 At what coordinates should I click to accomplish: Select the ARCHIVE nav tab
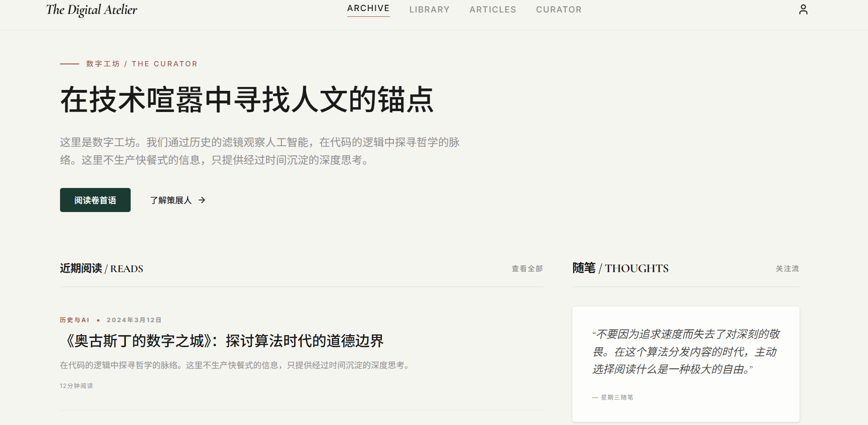pos(368,9)
